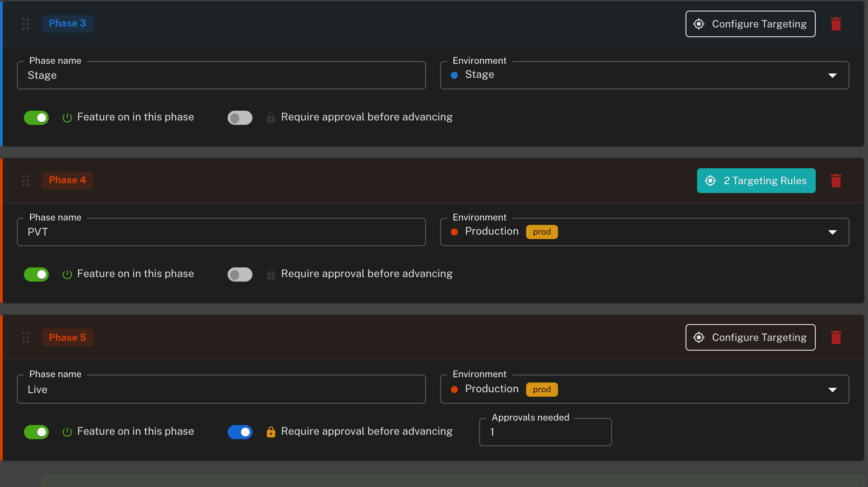This screenshot has height=487, width=868.
Task: Click 'Require approval before advancing' in Phase 4
Action: pos(367,274)
